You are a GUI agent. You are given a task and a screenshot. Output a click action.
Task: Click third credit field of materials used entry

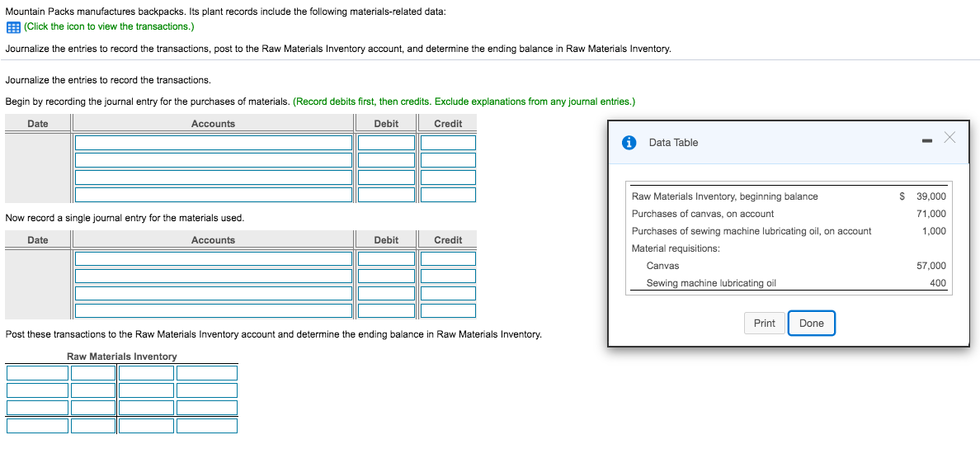coord(448,294)
